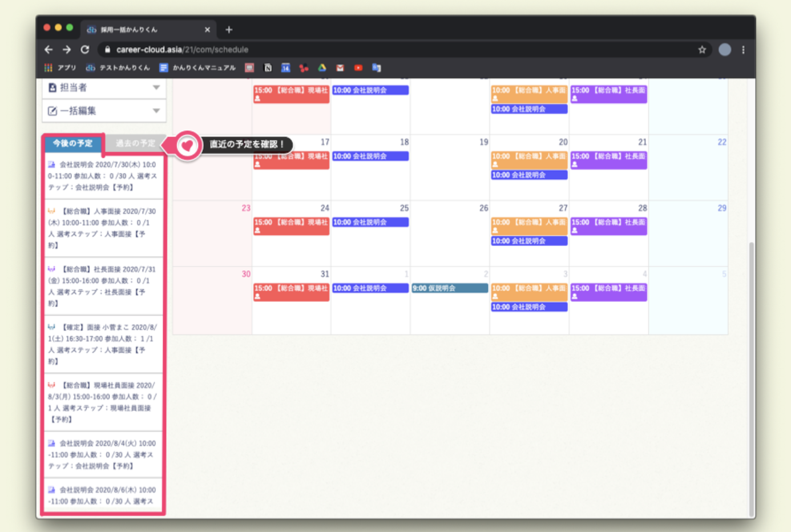The height and width of the screenshot is (532, 791).
Task: Open the Google Translate bookmark icon
Action: 377,68
